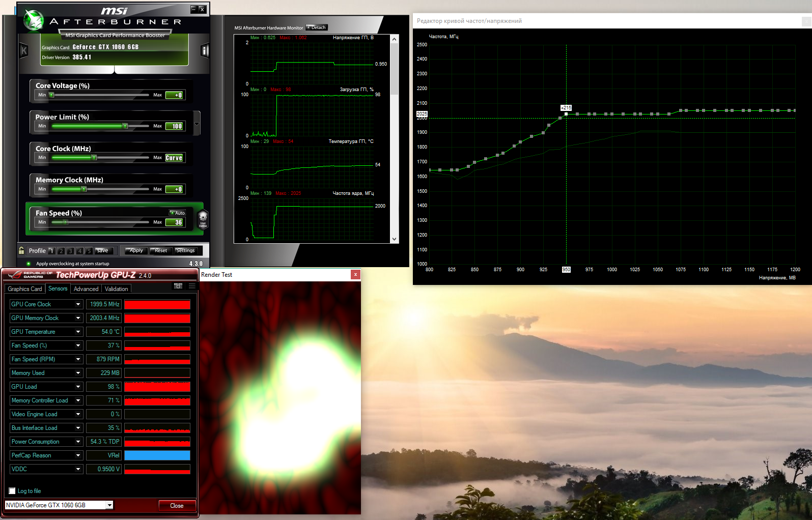Viewport: 812px width, 520px height.
Task: Toggle Auto fan speed in Afterburner
Action: 178,213
